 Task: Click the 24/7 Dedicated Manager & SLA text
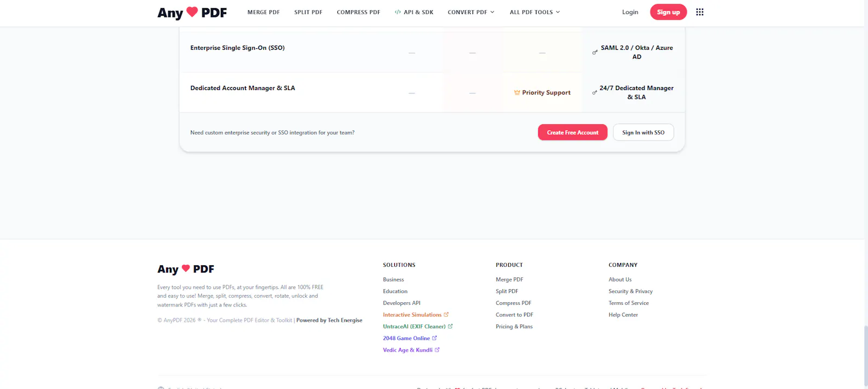coord(636,92)
